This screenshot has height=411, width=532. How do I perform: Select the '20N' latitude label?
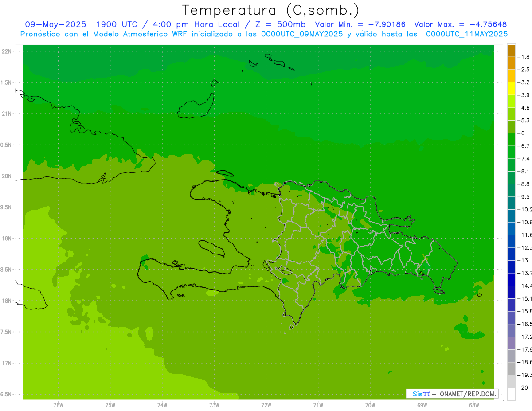7,176
